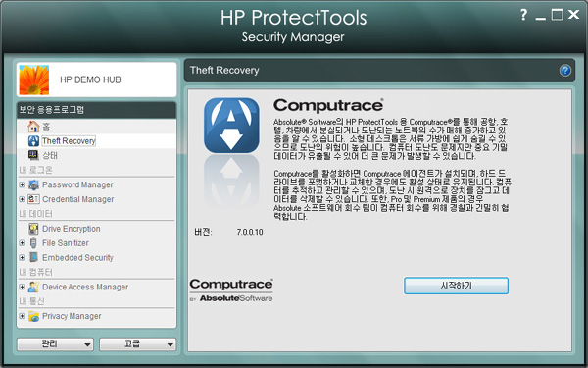The width and height of the screenshot is (588, 368).
Task: Expand the Embedded Security tree node
Action: coord(23,257)
